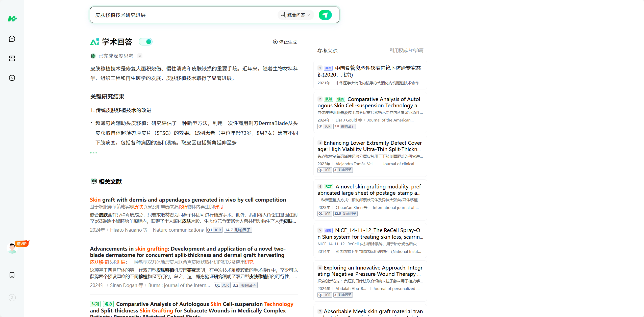The height and width of the screenshot is (317, 644).
Task: Open the library stack icon in sidebar
Action: pyautogui.click(x=12, y=58)
